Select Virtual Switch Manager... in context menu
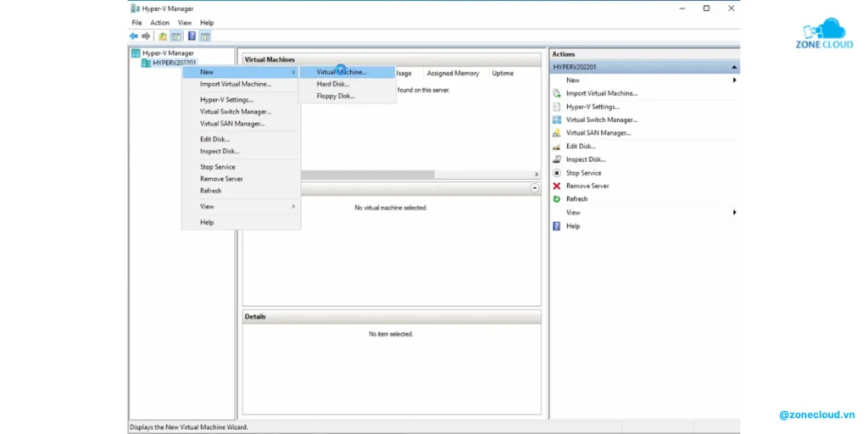The width and height of the screenshot is (868, 434). (x=242, y=111)
